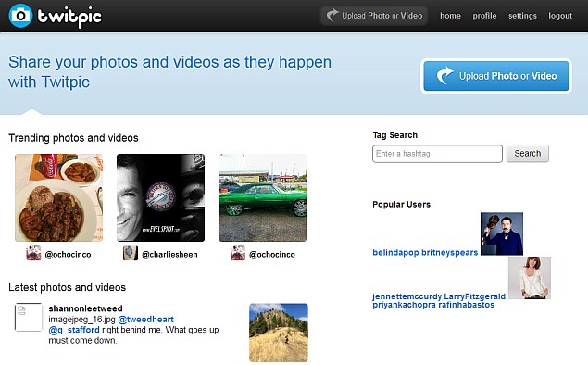This screenshot has height=365, width=588.
Task: Click the blue Upload Photo or Video button
Action: (496, 76)
